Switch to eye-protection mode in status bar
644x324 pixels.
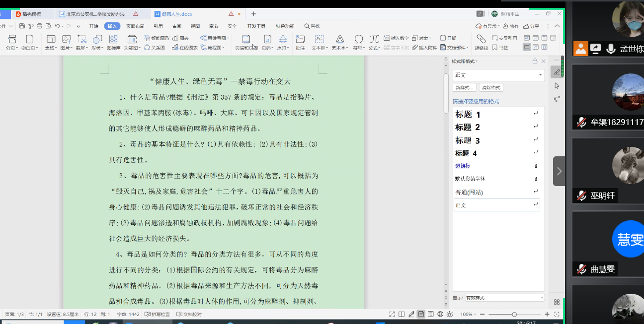(x=450, y=314)
